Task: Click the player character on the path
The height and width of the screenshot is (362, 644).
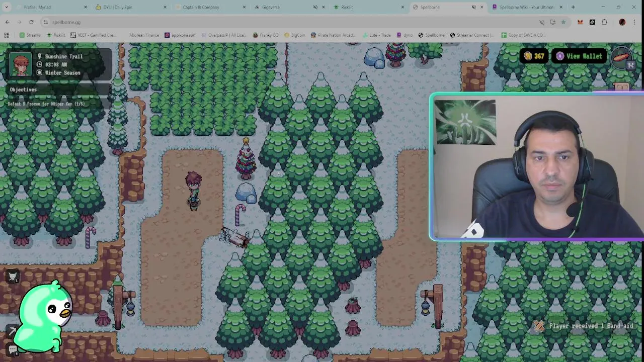Action: coord(194,191)
